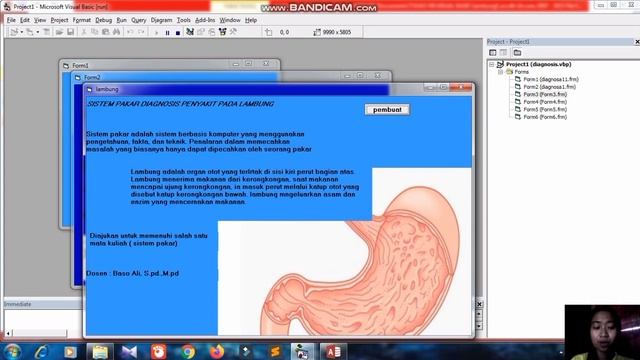Select Form6 (Form6.frm) in project tree
Viewport: 640px width, 360px height.
click(545, 117)
